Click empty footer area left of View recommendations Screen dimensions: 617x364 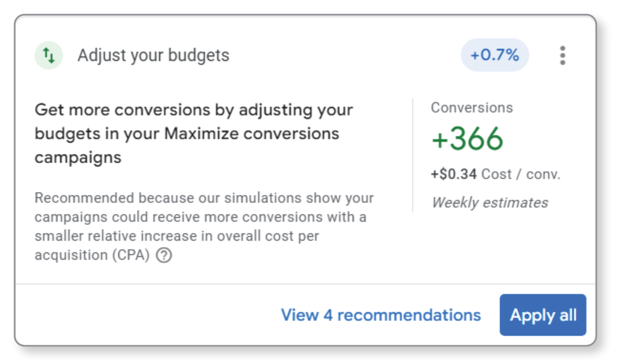pos(148,315)
